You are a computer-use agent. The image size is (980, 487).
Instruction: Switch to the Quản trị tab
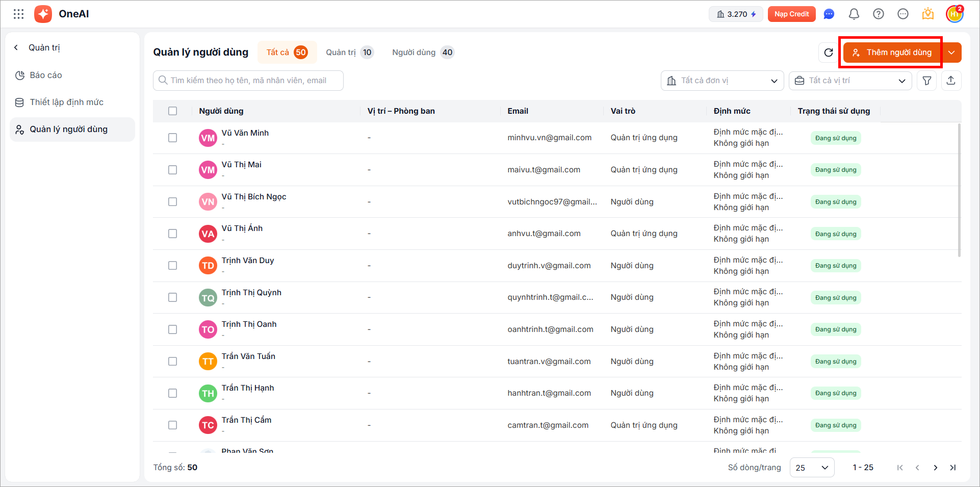(x=349, y=53)
